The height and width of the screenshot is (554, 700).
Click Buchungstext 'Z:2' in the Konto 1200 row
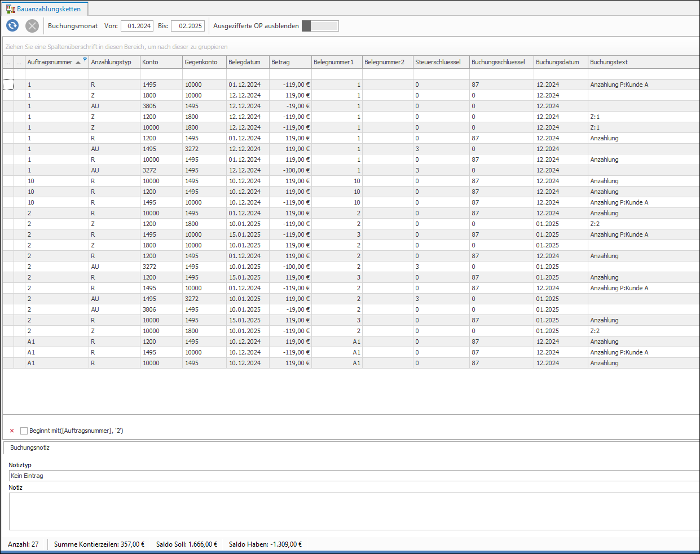(595, 224)
